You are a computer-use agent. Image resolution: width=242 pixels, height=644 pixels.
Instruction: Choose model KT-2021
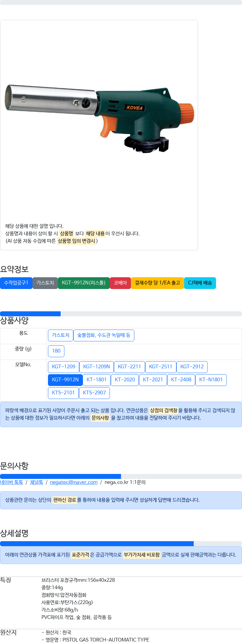(x=153, y=380)
